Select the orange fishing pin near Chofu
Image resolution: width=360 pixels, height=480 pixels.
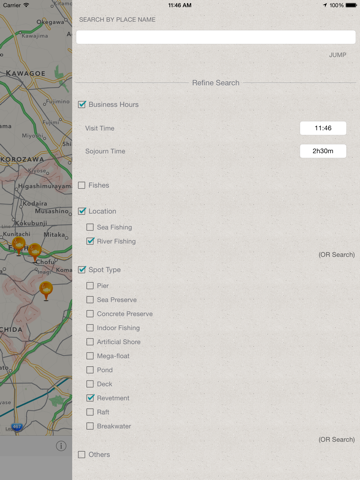click(35, 252)
